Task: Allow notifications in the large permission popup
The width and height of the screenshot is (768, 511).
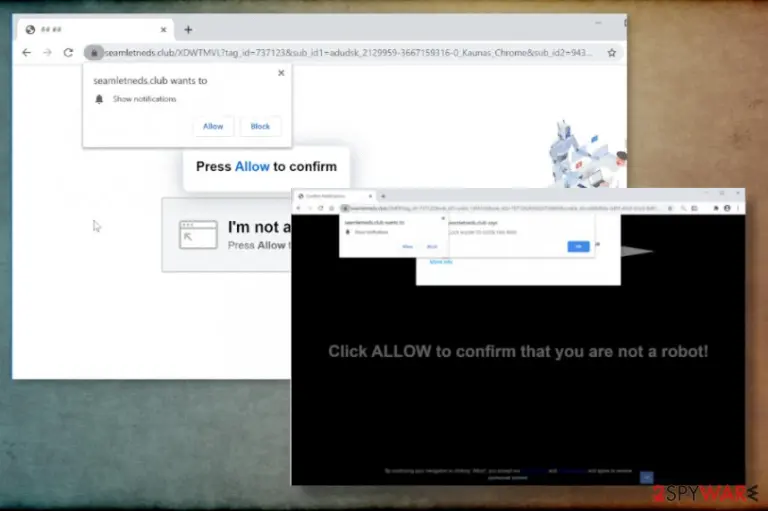Action: click(x=213, y=126)
